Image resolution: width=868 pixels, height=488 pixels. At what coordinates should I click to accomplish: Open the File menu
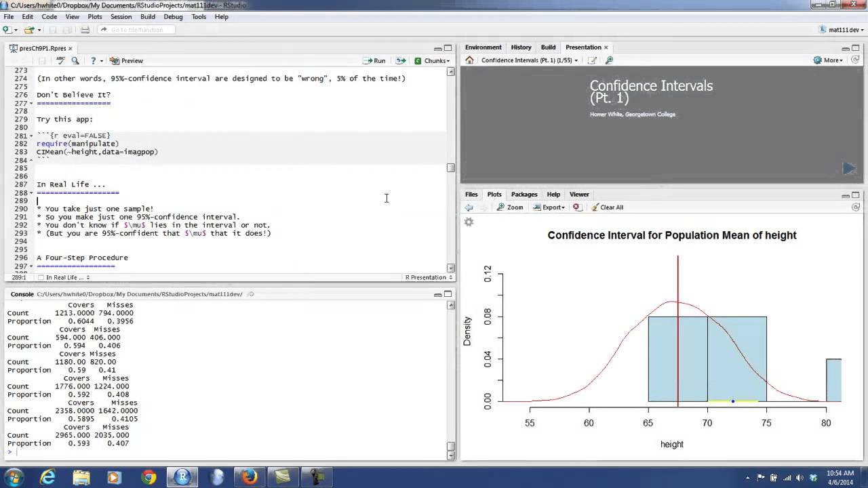9,17
